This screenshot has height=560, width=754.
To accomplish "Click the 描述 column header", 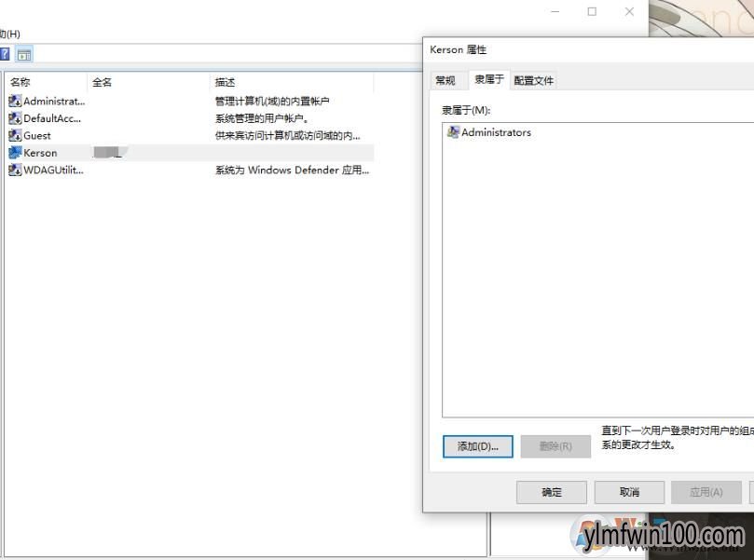I will tap(225, 82).
